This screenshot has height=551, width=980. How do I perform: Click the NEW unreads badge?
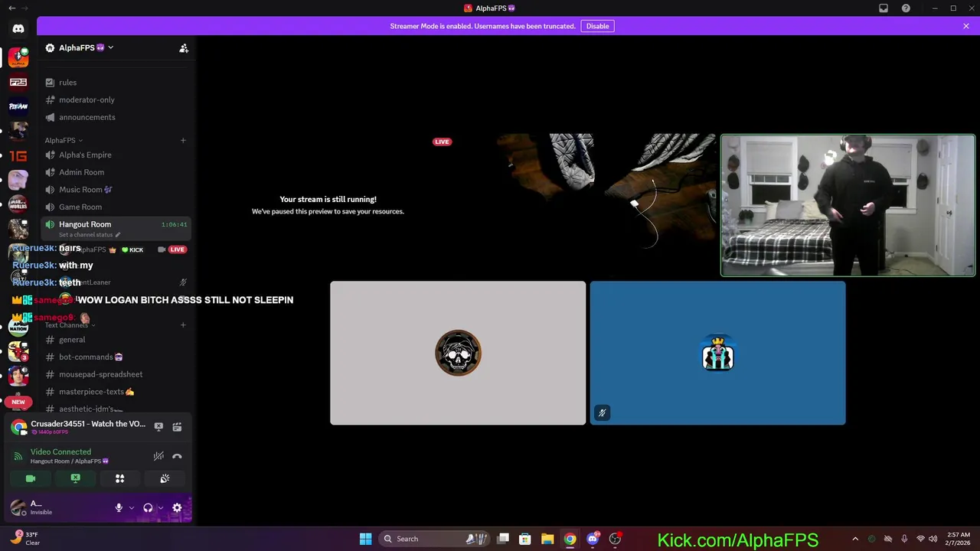pos(18,402)
